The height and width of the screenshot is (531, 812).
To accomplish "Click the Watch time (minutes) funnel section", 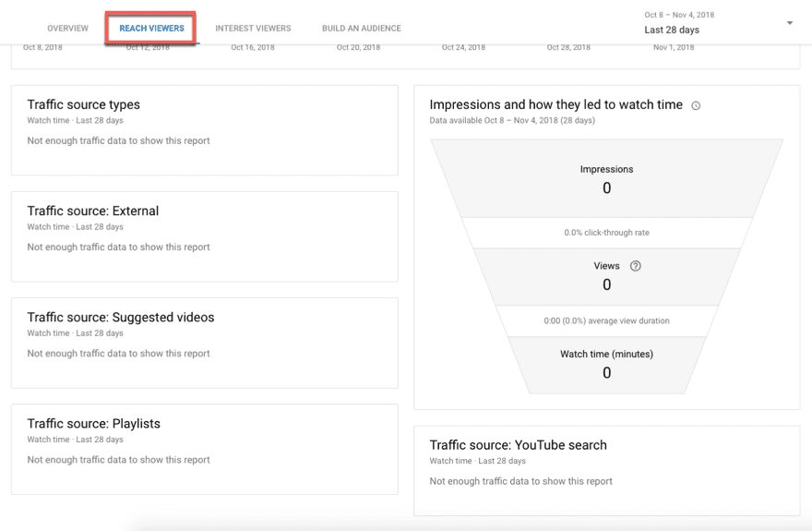I will coord(606,365).
